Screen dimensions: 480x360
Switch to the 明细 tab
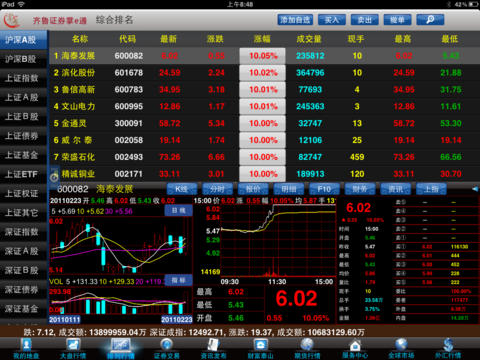(x=289, y=189)
